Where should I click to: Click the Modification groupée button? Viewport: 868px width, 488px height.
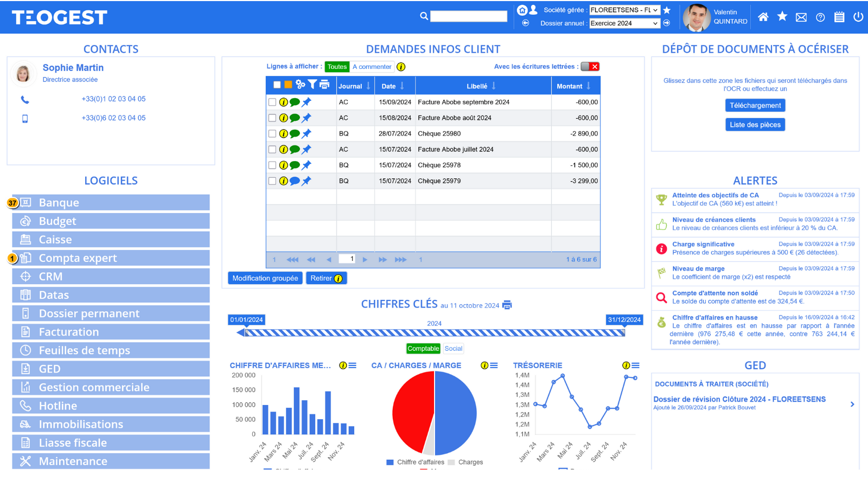tap(265, 278)
